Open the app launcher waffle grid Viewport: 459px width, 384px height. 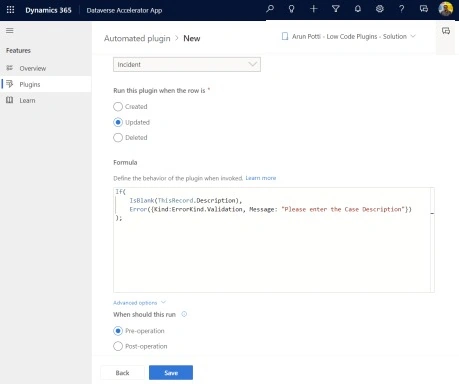[10, 10]
